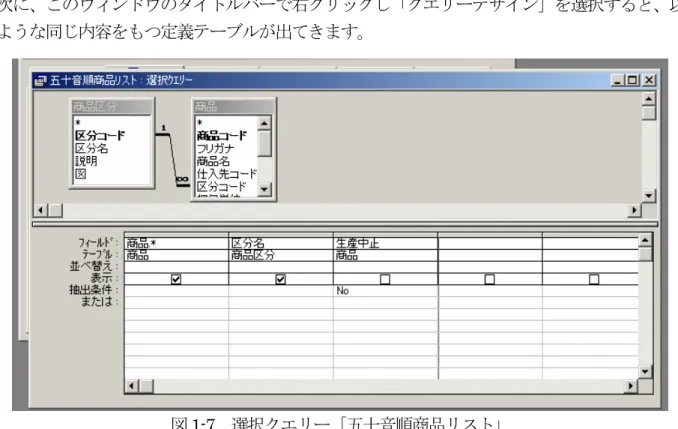Image resolution: width=678 pixels, height=429 pixels.
Task: Click the up arrow of 商品 field list
Action: 264,124
